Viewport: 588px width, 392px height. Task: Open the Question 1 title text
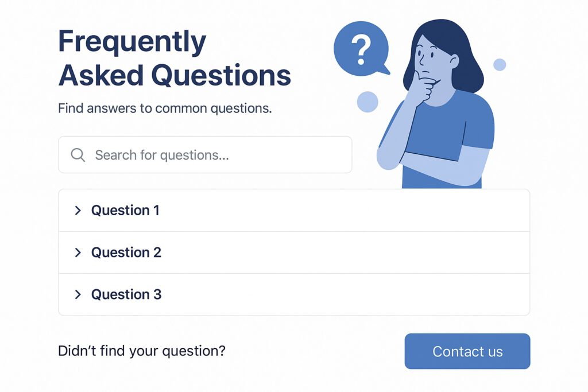coord(125,211)
